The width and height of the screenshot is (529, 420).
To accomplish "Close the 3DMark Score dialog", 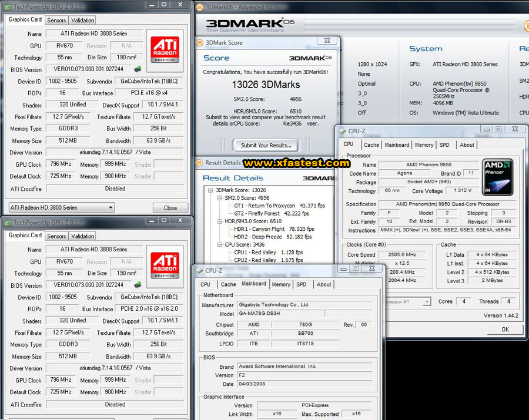I will (x=327, y=41).
